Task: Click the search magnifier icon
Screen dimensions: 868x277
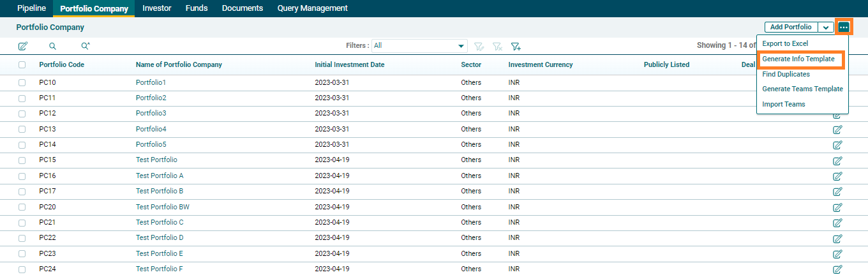Action: tap(53, 46)
